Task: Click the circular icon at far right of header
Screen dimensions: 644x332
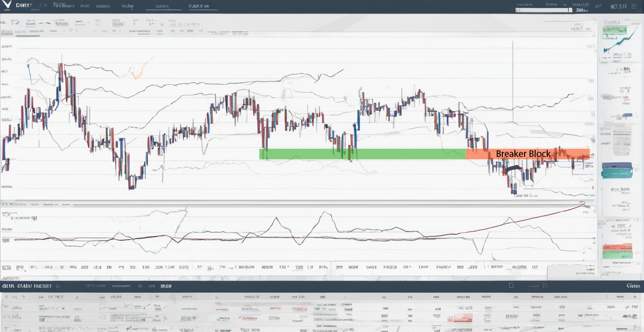Action: coord(634,7)
